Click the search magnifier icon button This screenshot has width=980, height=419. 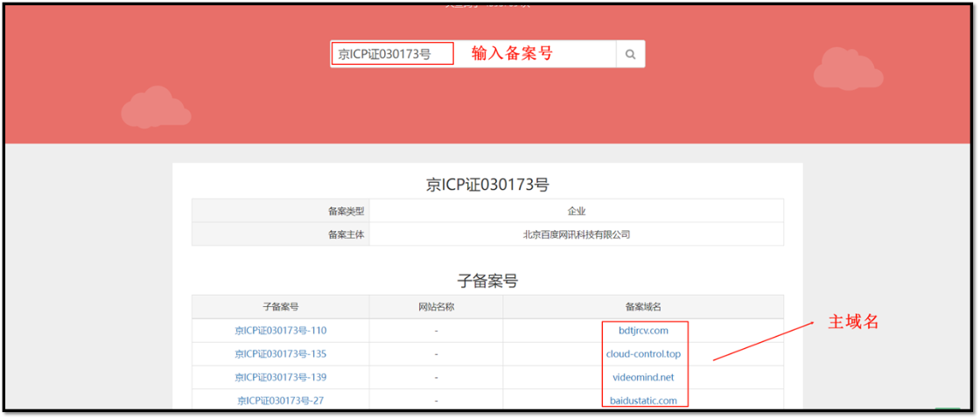click(630, 54)
